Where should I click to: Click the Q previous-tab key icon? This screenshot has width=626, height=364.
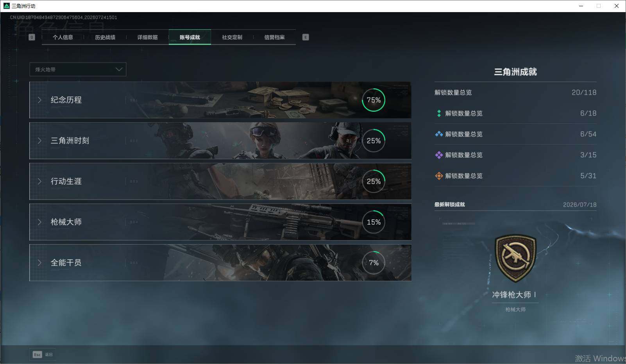pyautogui.click(x=32, y=37)
